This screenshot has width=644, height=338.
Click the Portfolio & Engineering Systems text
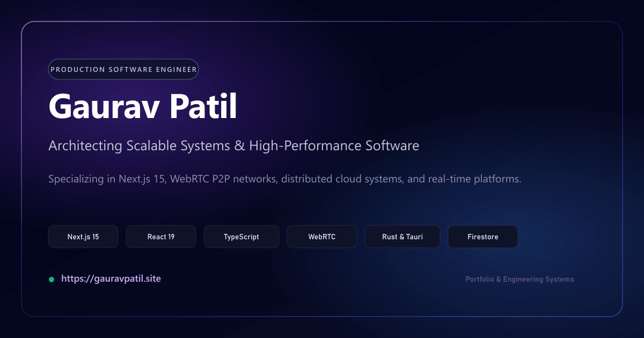pos(519,280)
